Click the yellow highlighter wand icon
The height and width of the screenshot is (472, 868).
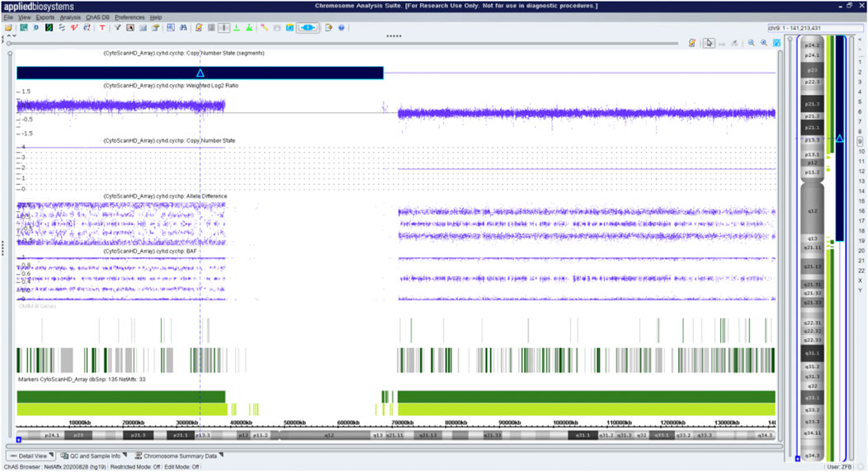[264, 28]
